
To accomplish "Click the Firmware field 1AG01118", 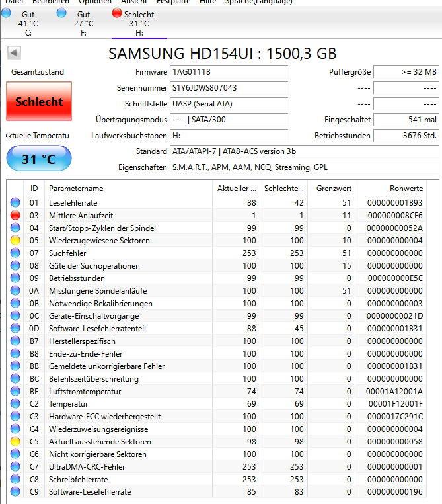I will click(x=229, y=72).
